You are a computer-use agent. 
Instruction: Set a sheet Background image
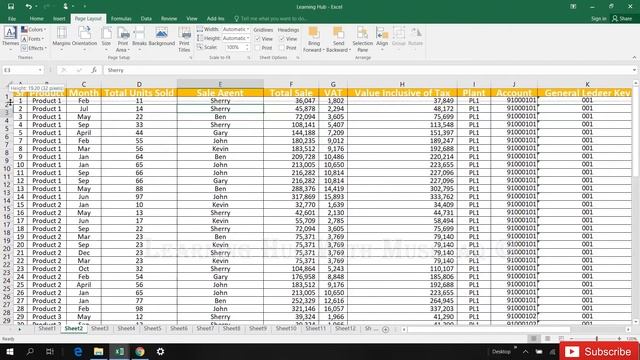pos(162,37)
